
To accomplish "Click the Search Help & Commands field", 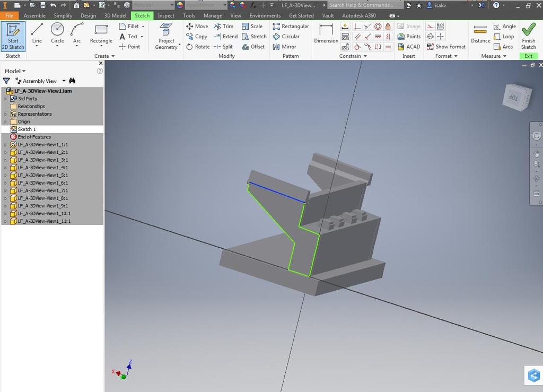I will [x=365, y=5].
